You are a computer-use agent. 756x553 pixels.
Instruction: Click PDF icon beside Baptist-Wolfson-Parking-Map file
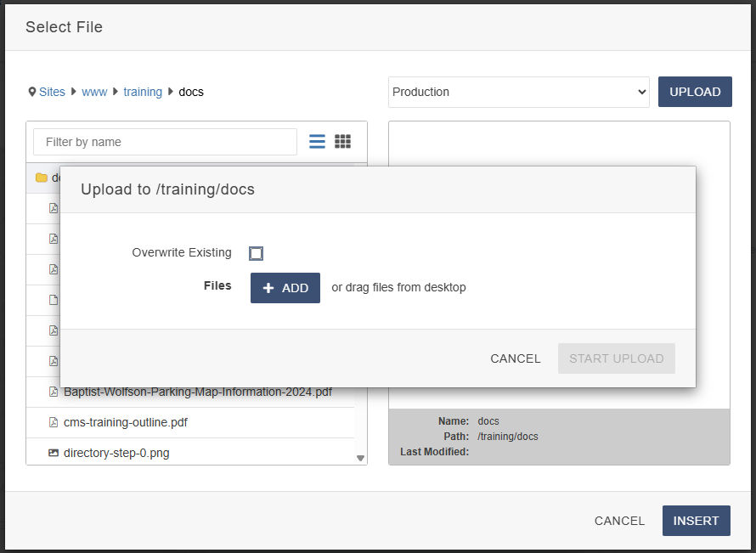coord(54,392)
